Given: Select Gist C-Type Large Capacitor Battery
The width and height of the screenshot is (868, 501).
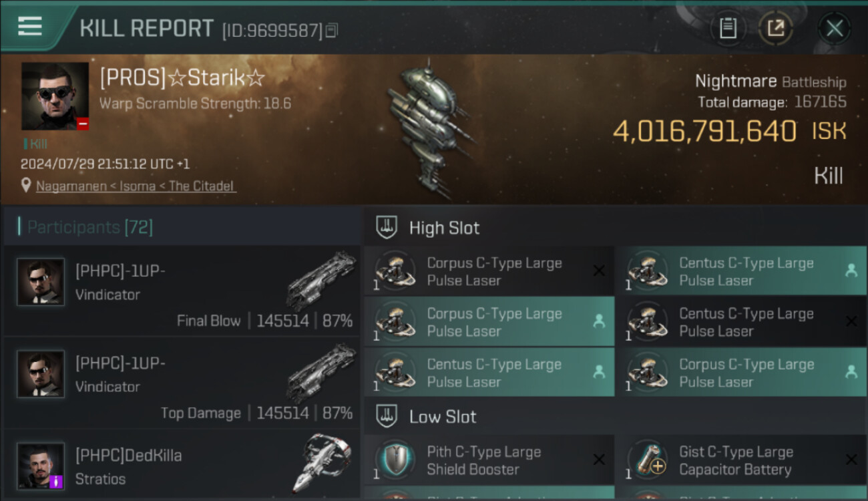Looking at the screenshot, I should click(741, 460).
